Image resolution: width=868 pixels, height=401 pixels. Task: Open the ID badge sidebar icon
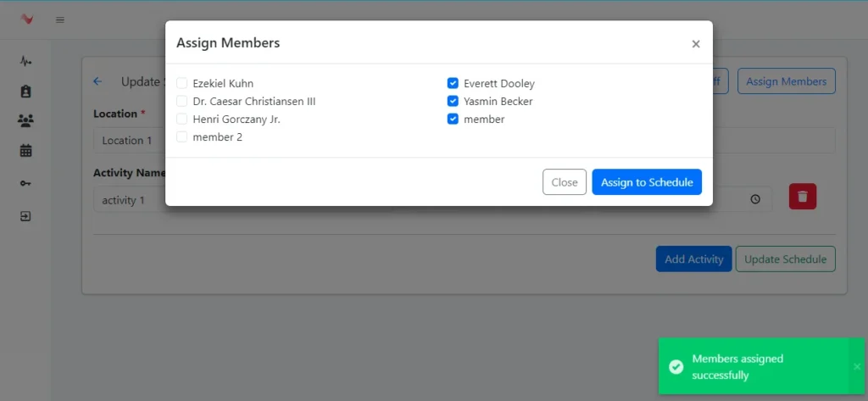pos(25,91)
